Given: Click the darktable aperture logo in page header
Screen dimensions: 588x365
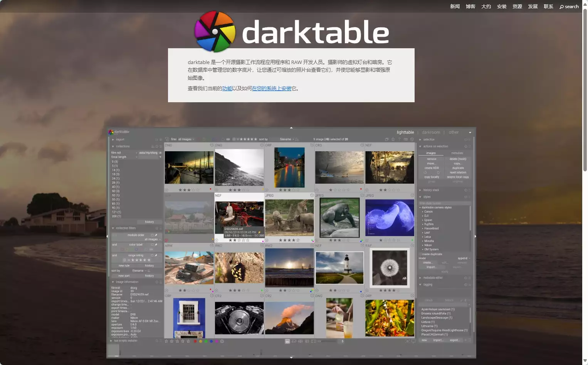Looking at the screenshot, I should pyautogui.click(x=215, y=31).
